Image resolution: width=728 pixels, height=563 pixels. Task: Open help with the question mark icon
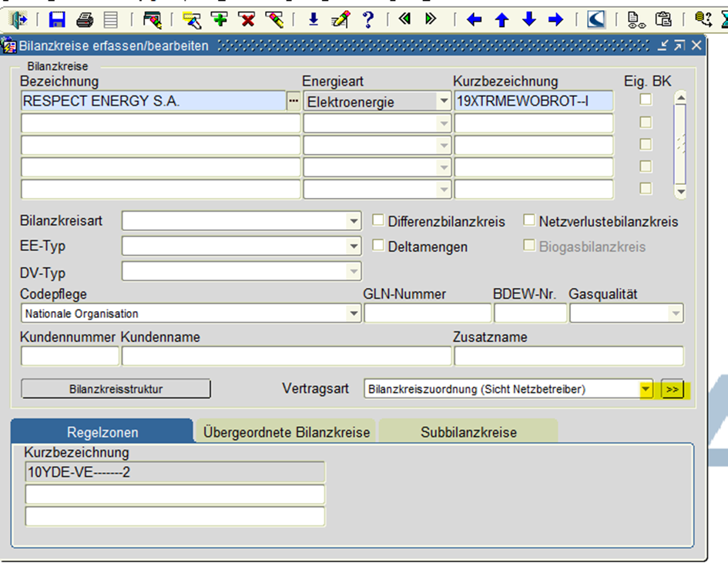click(x=368, y=19)
